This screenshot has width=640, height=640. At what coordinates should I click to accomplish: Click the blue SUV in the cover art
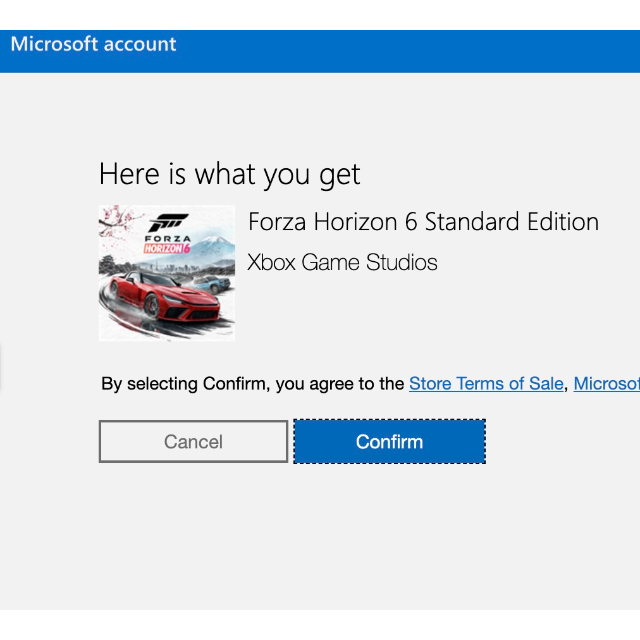212,284
